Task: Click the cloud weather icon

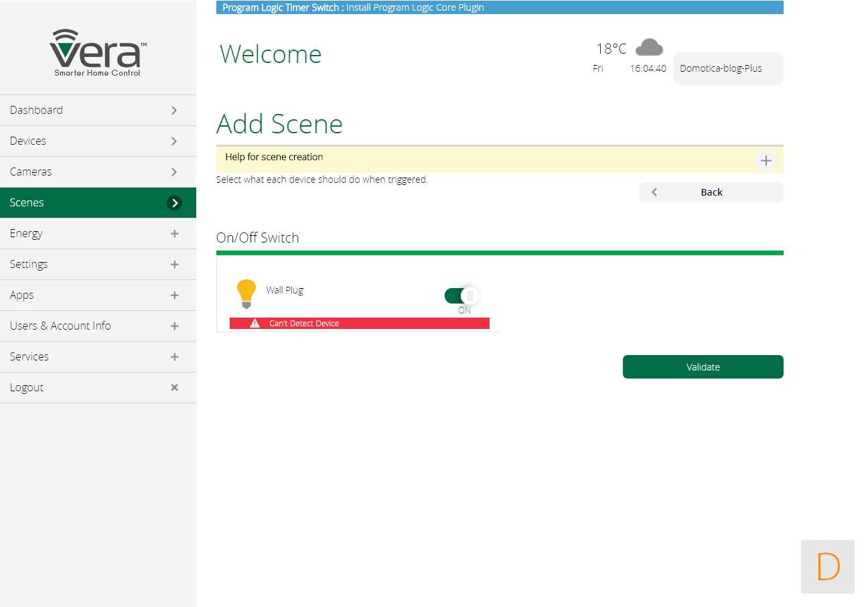Action: [x=648, y=48]
